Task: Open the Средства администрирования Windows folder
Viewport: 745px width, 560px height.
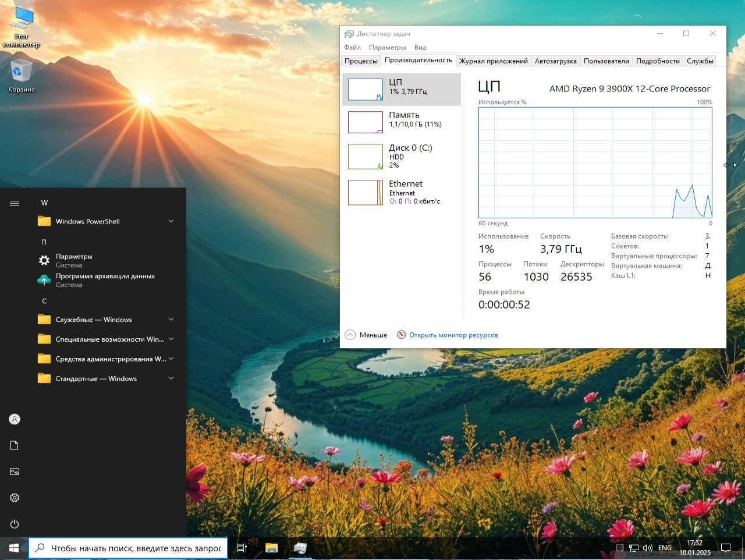Action: click(107, 359)
